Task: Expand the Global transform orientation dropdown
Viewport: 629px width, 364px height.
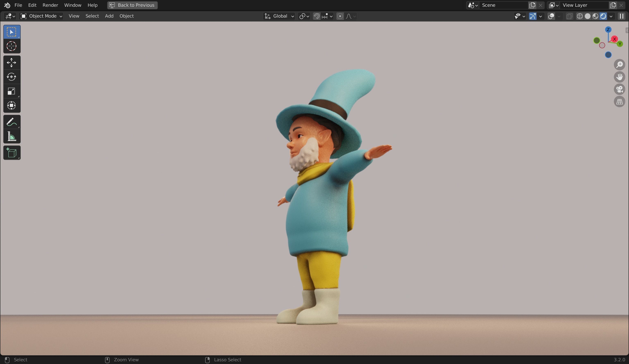Action: [x=279, y=16]
